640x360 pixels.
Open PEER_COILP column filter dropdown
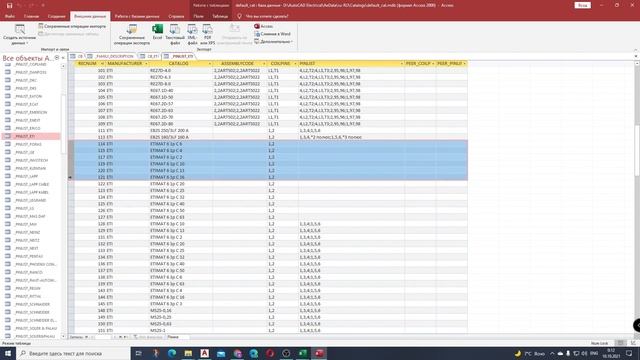tap(433, 64)
